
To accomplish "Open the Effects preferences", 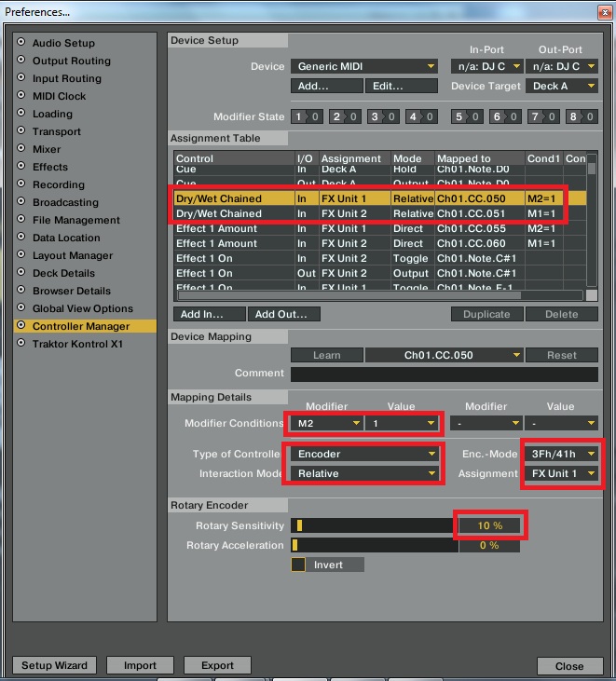I will click(50, 167).
